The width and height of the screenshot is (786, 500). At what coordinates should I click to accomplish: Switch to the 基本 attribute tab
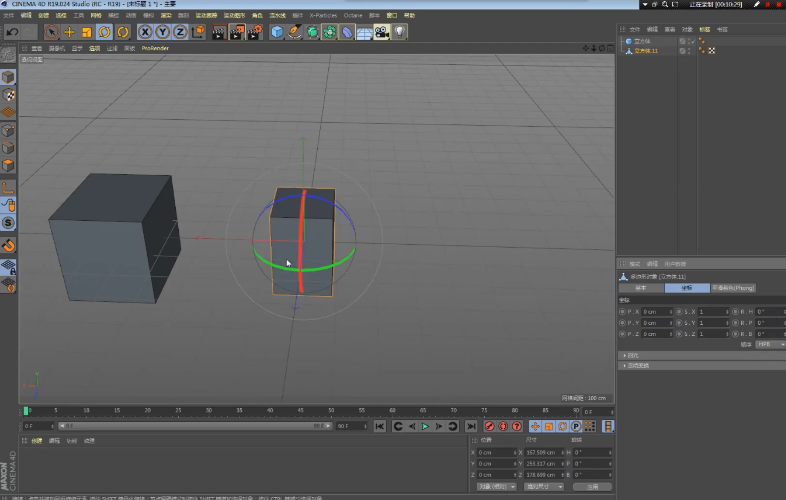pos(641,288)
